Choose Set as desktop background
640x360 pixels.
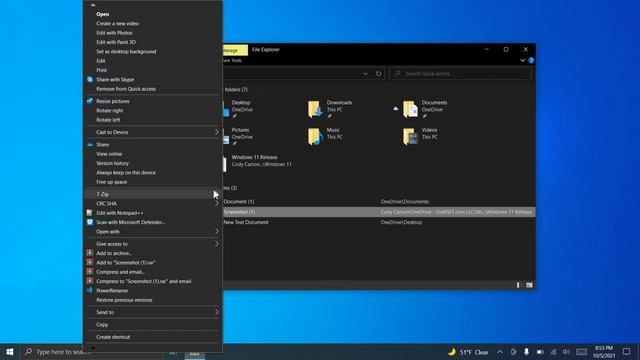126,51
